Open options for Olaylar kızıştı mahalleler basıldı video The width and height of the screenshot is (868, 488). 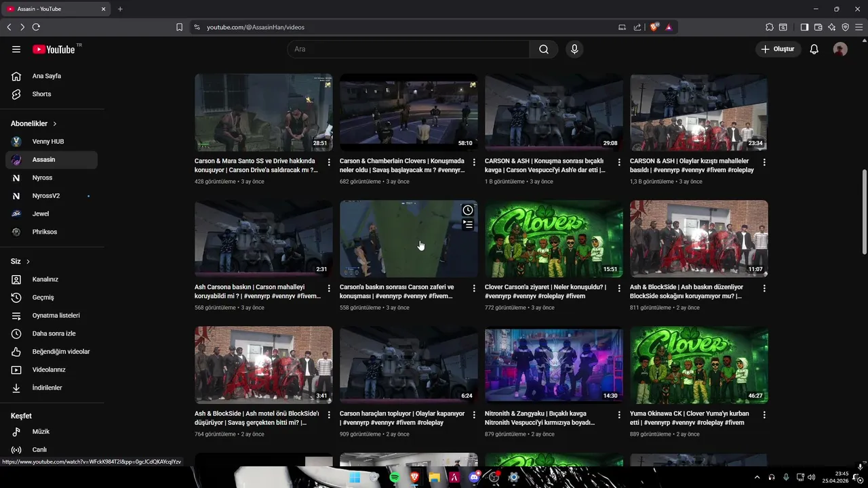tap(764, 163)
